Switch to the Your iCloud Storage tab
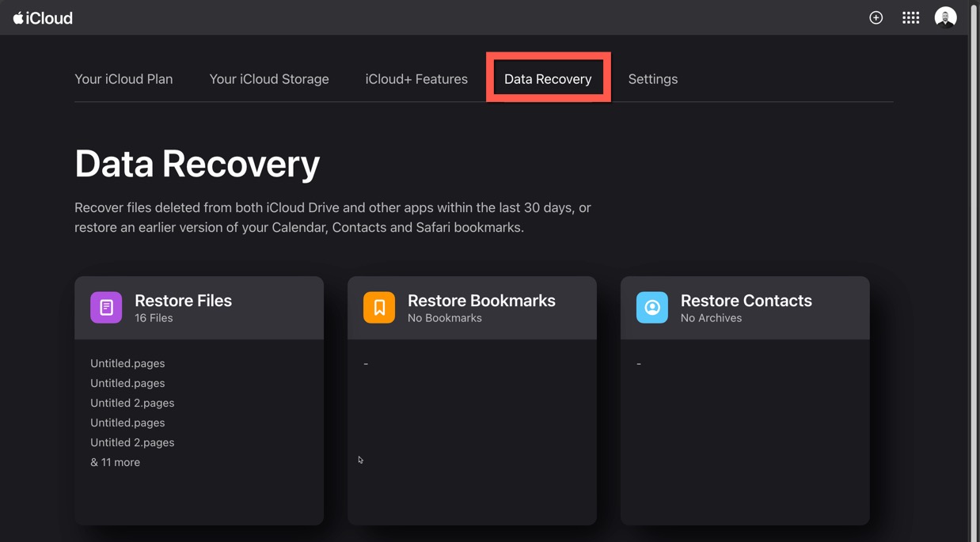Screen dimensions: 980x542 coord(268,78)
